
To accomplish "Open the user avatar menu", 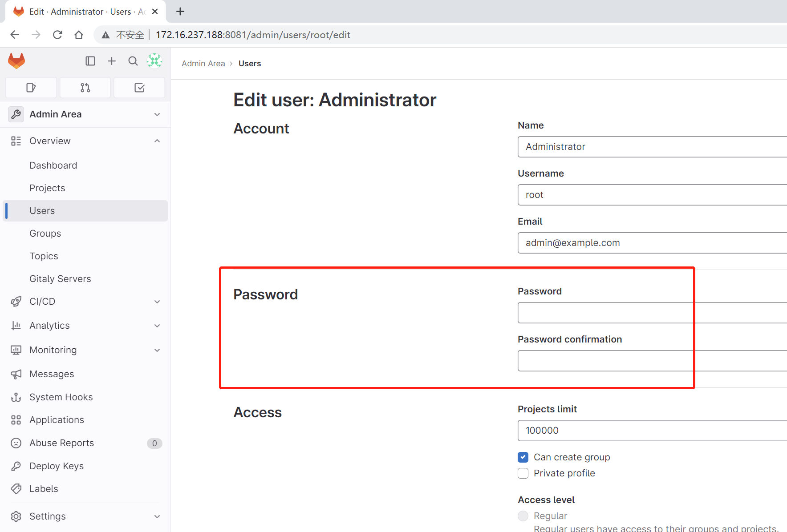I will tap(154, 61).
